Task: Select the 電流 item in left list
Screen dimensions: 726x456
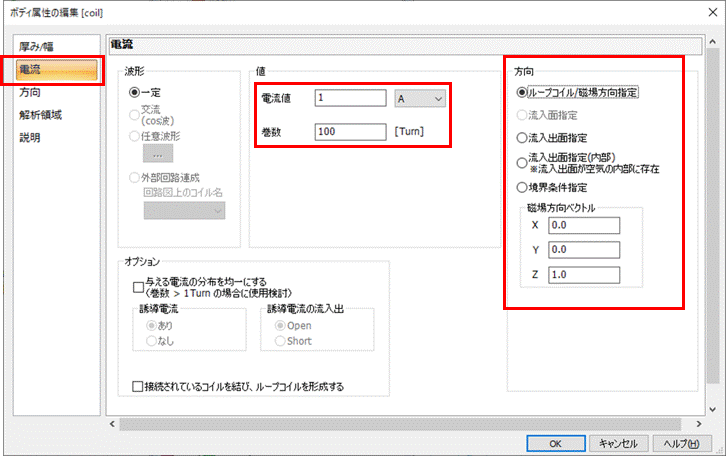Action: click(35, 70)
